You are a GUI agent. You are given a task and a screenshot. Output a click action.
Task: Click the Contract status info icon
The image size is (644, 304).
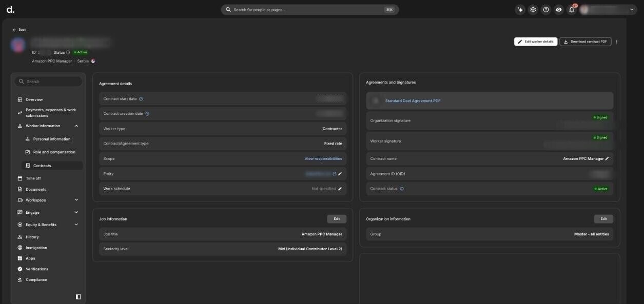402,189
